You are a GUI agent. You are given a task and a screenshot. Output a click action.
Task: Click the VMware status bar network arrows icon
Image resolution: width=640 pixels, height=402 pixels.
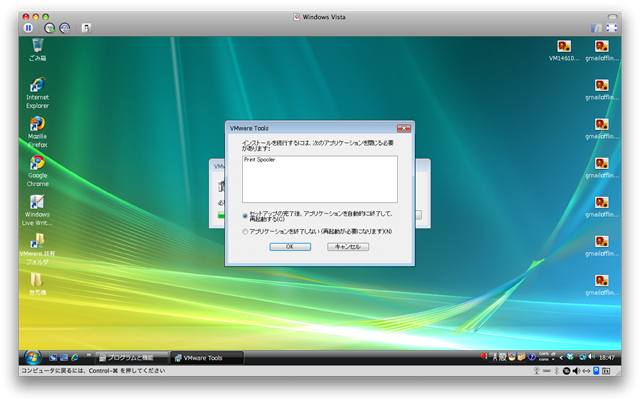(x=586, y=371)
